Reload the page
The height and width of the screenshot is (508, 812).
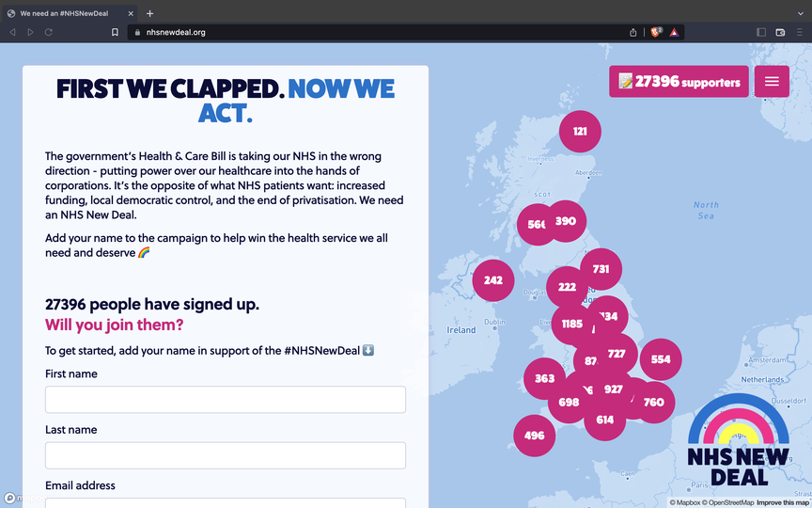(x=48, y=32)
